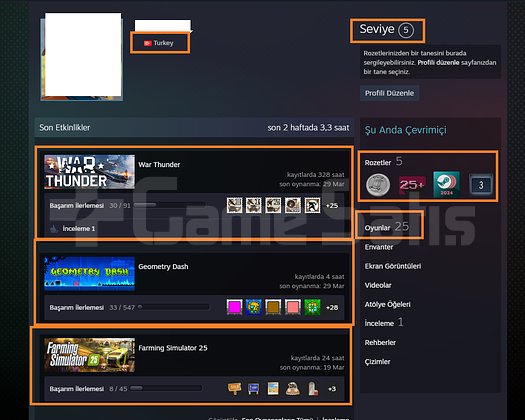Open the blue sign Farming Simulator achievement

pos(254,389)
